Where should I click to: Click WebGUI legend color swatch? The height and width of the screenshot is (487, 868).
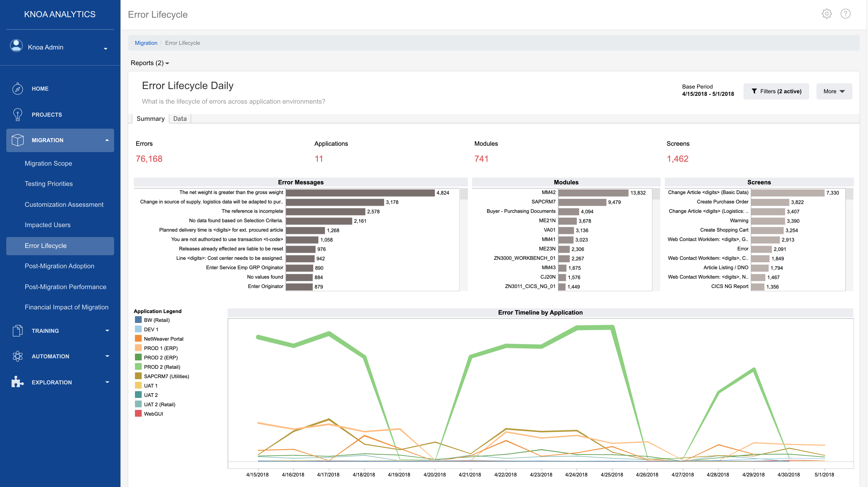click(138, 414)
